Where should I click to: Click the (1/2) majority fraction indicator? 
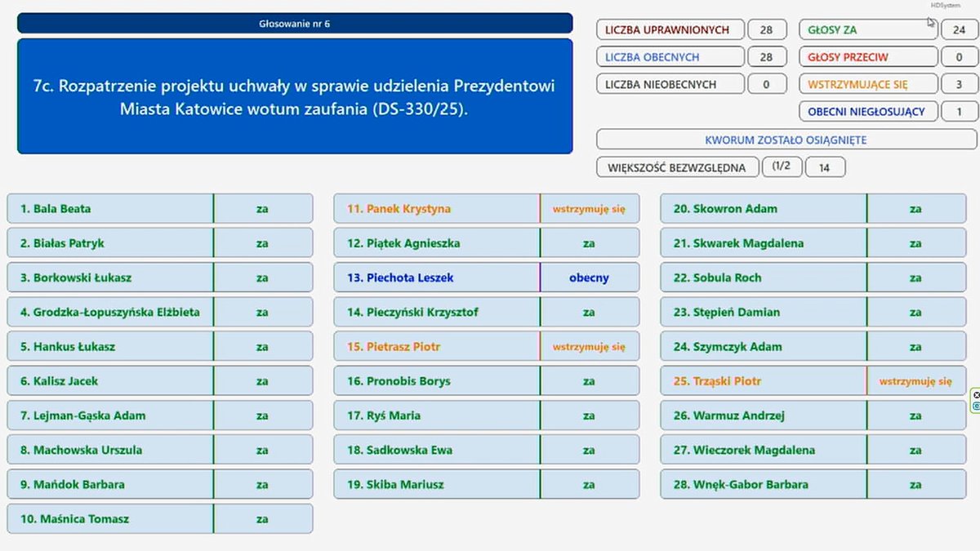[782, 167]
